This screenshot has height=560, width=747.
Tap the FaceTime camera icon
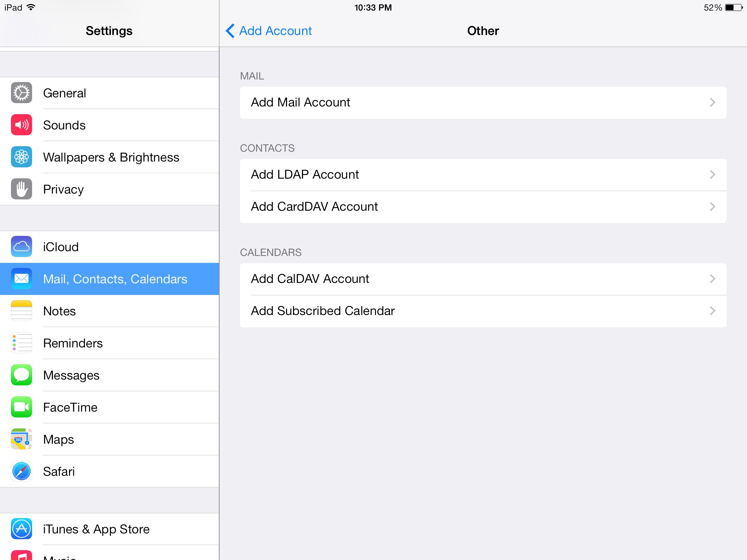point(22,407)
